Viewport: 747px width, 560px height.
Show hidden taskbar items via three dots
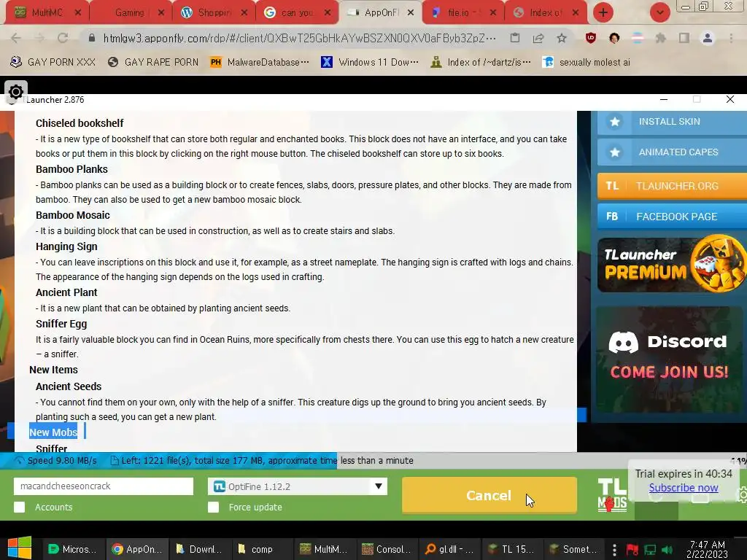614,550
